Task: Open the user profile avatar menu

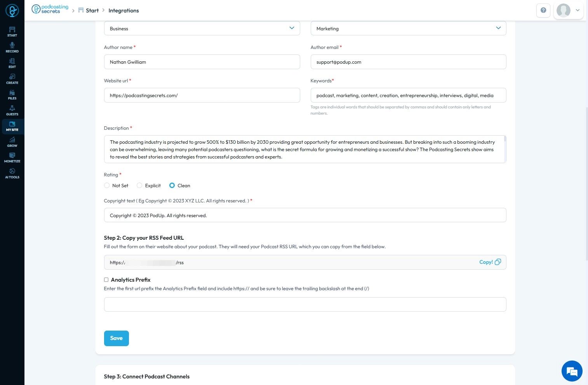Action: pos(568,10)
